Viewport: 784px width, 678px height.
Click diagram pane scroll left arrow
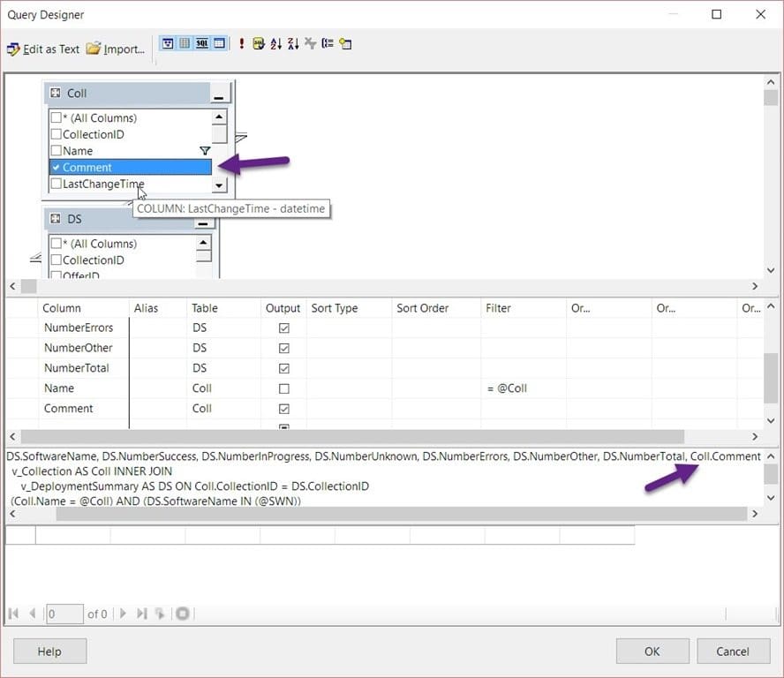coord(13,286)
